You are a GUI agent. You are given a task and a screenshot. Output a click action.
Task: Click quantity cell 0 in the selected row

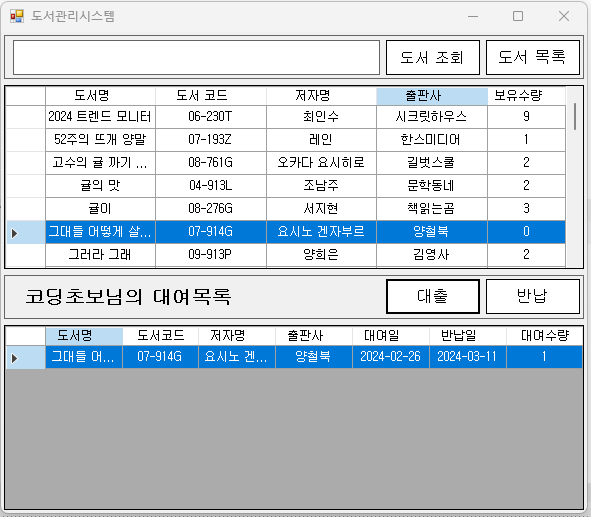[x=526, y=232]
